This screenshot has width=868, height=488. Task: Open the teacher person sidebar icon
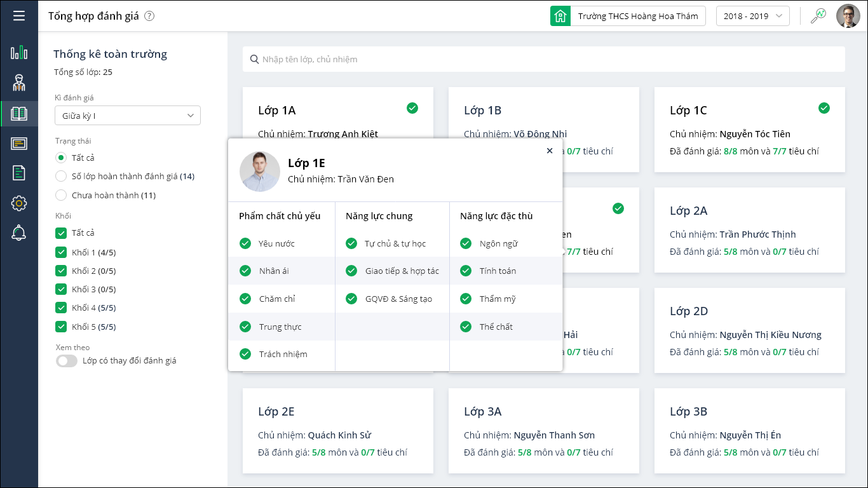[19, 83]
